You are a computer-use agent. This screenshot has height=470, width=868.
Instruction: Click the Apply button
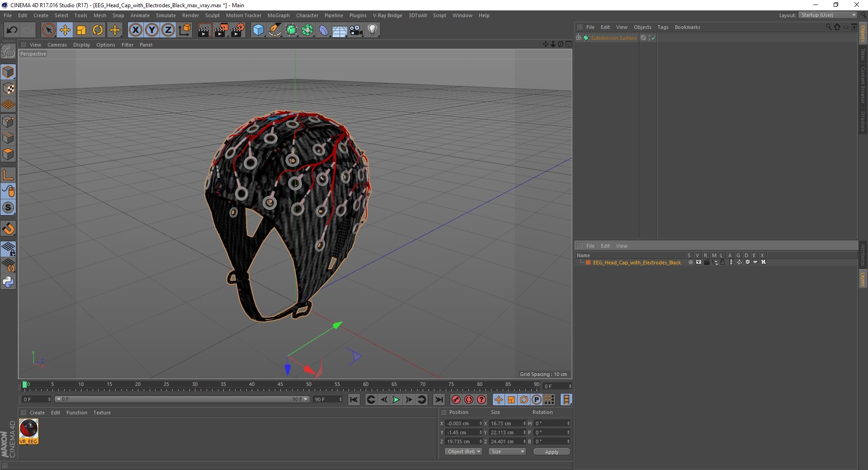click(x=552, y=451)
